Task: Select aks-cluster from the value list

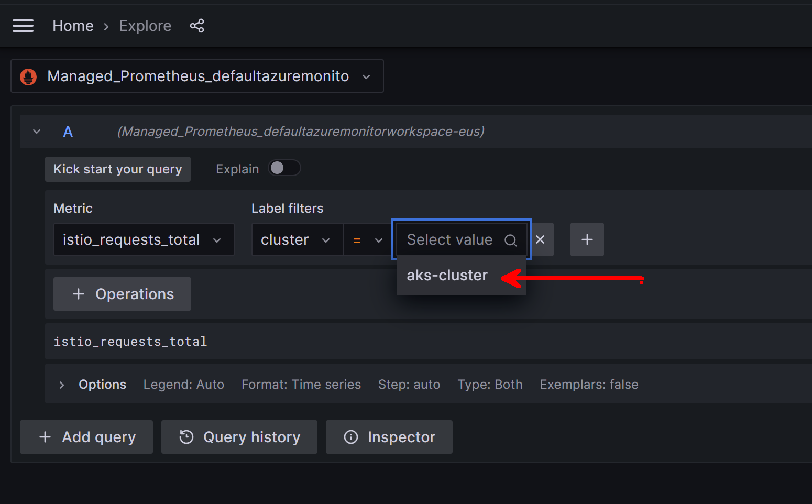Action: tap(447, 276)
